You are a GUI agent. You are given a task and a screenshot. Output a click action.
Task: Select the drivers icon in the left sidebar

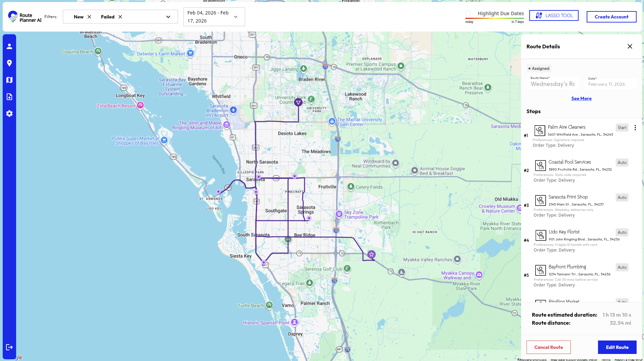click(9, 46)
